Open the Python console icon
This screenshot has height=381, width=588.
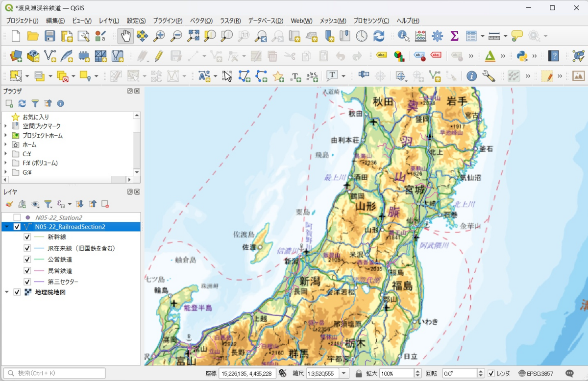(522, 56)
